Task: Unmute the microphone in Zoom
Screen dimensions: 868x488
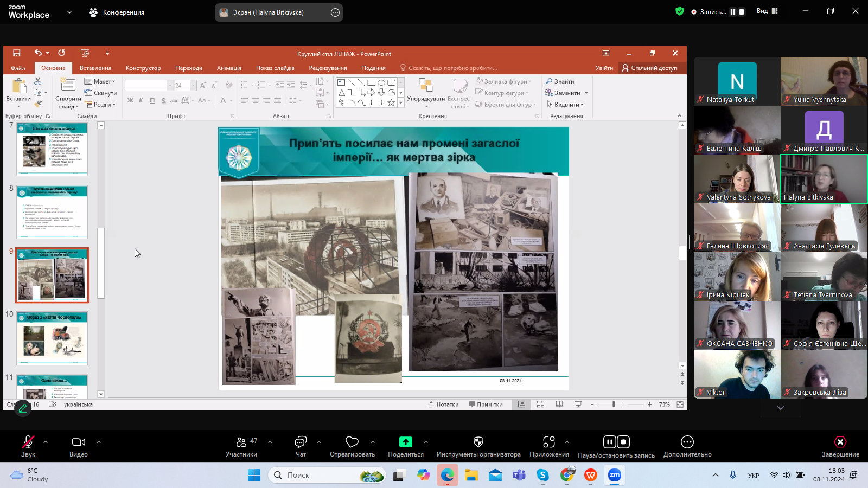Action: pos(28,442)
